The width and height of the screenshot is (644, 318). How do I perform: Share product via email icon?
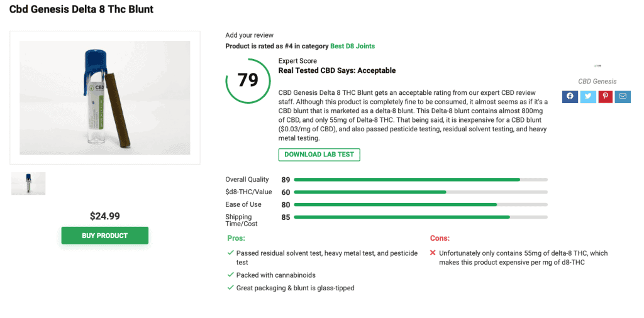(x=623, y=96)
